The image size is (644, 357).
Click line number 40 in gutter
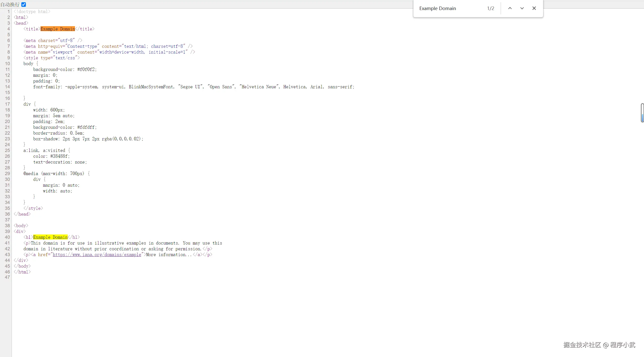tap(7, 237)
